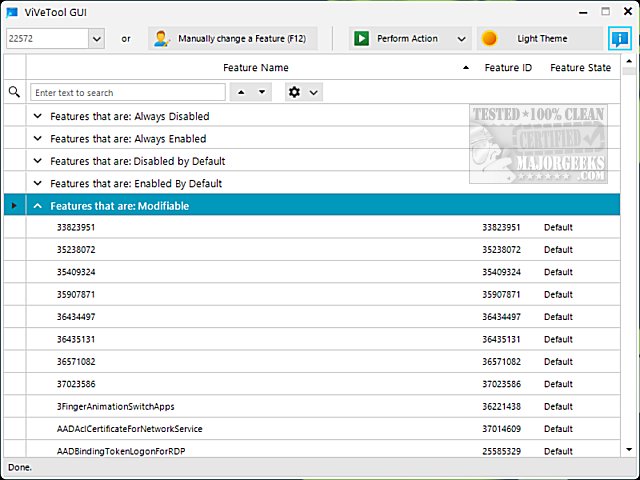The height and width of the screenshot is (480, 640).
Task: Open the gear settings filter menu
Action: click(302, 92)
